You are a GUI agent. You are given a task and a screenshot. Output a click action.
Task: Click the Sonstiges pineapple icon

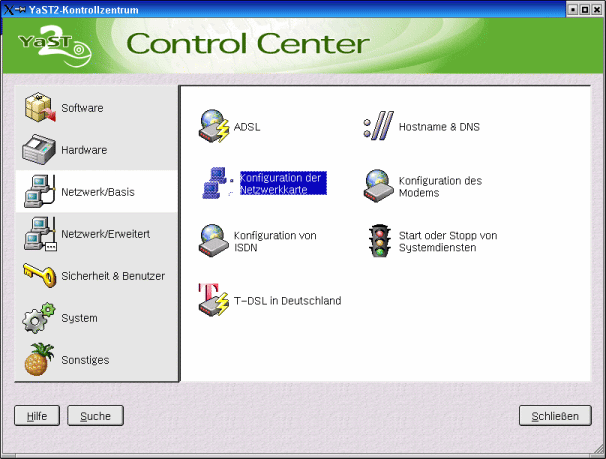pos(39,359)
